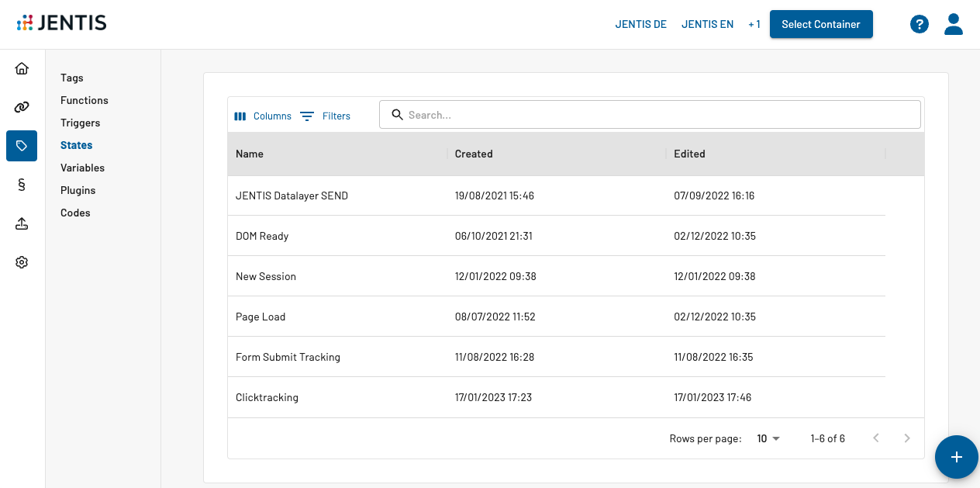Click edited date 17/01/2023 17:46

tap(713, 397)
